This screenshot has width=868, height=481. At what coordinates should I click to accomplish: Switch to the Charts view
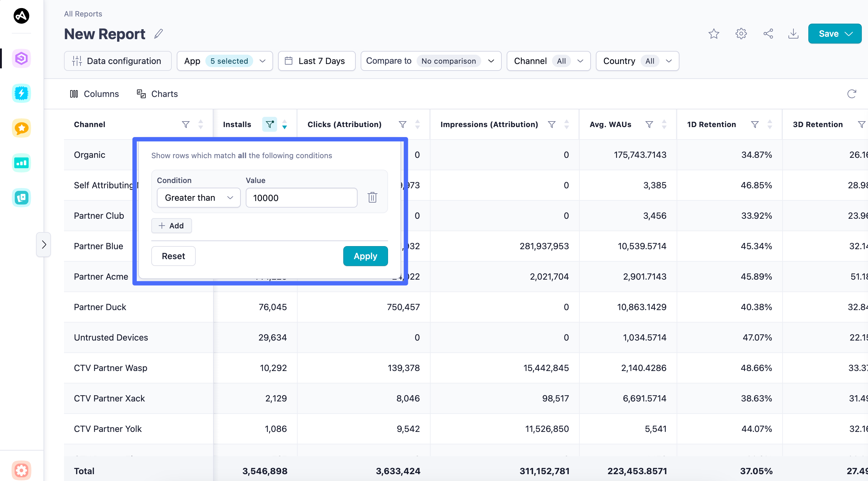[x=157, y=94]
